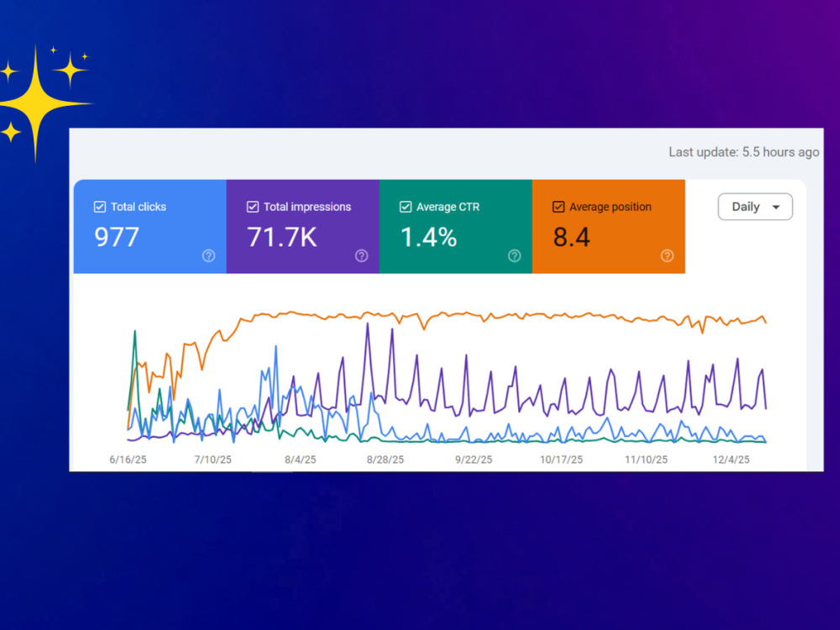Toggle the Average position checkbox
Screen dimensions: 840x630
click(x=559, y=207)
